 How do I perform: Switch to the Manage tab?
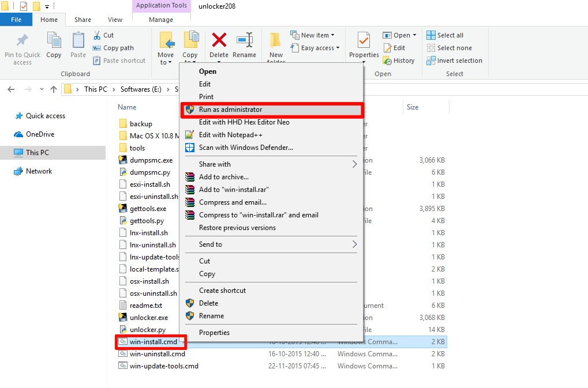pos(161,20)
